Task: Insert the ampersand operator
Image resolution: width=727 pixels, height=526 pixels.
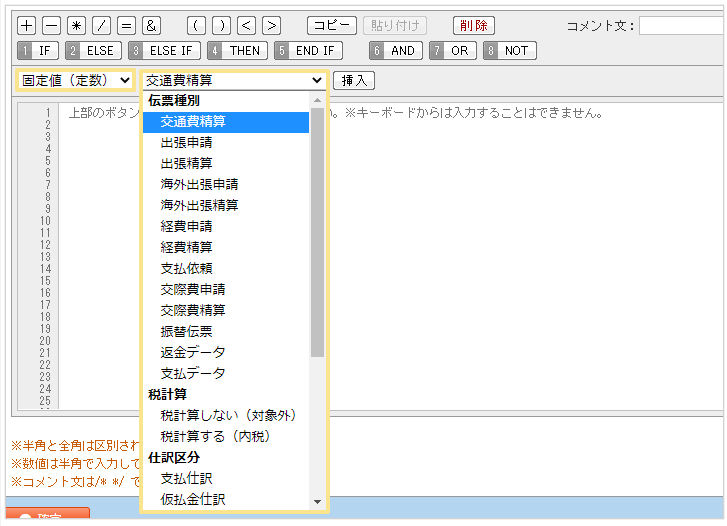Action: [x=152, y=26]
